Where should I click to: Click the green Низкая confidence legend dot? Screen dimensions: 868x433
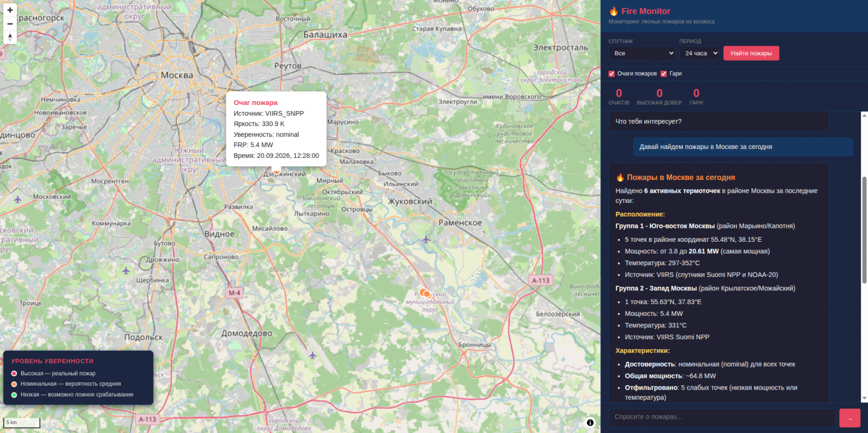point(14,395)
